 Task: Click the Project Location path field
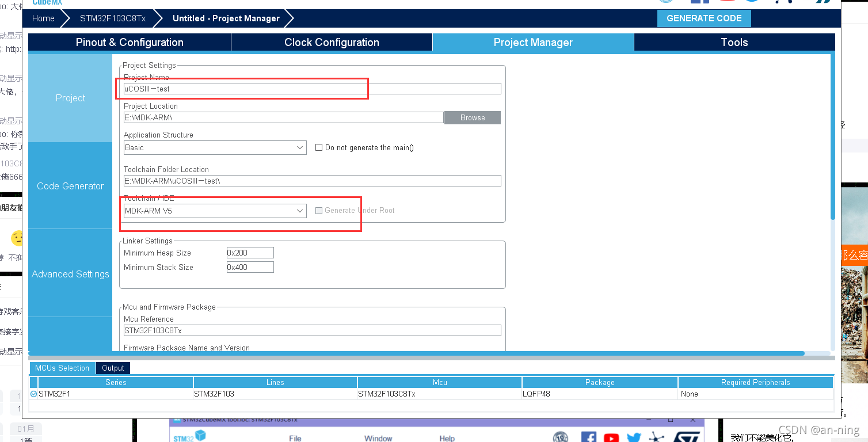pyautogui.click(x=284, y=117)
